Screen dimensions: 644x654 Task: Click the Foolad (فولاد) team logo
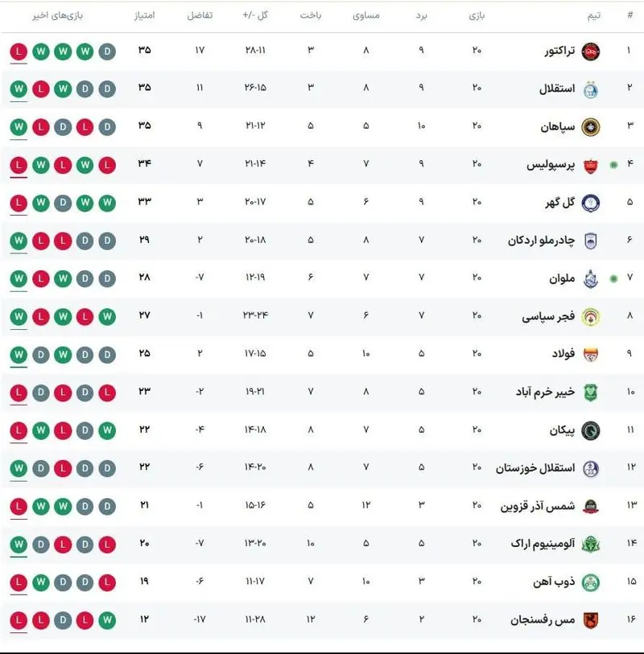(x=590, y=354)
